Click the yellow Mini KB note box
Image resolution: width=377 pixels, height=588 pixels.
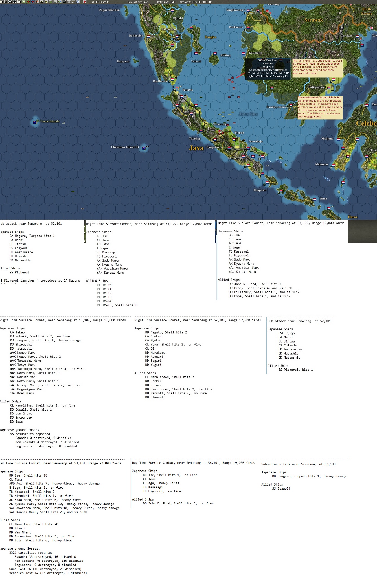(x=317, y=68)
